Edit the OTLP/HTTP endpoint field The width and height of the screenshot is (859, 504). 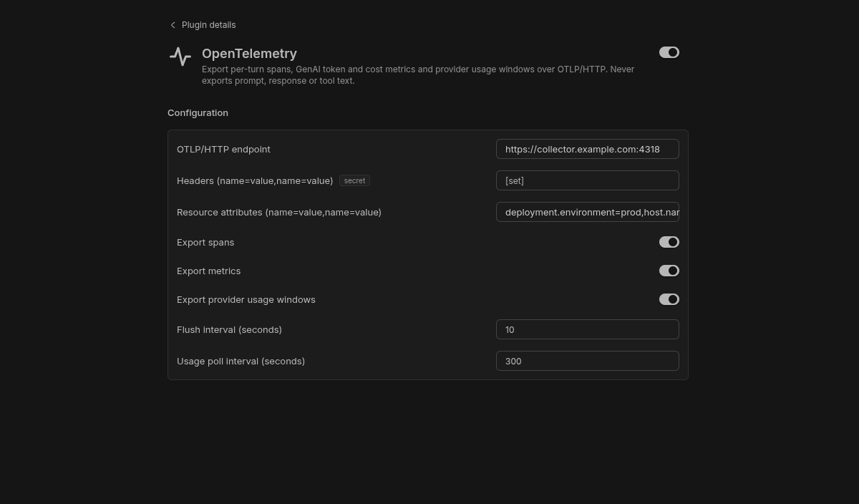click(588, 149)
